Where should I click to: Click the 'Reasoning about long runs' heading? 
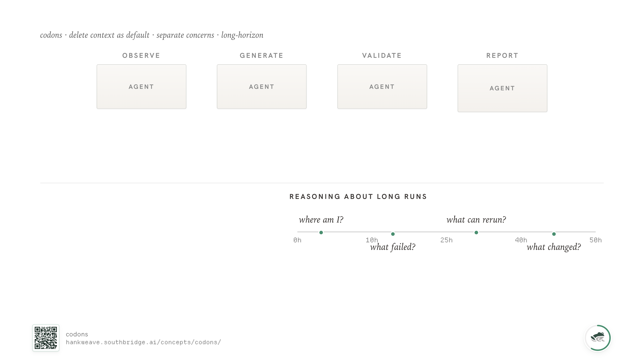tap(358, 197)
